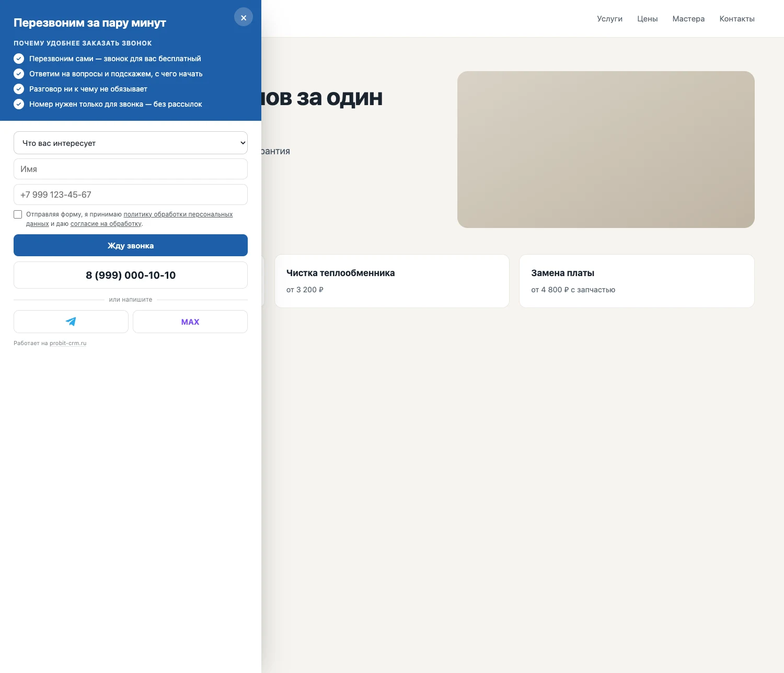Click the beige hero image placeholder
The width and height of the screenshot is (784, 673).
[606, 150]
